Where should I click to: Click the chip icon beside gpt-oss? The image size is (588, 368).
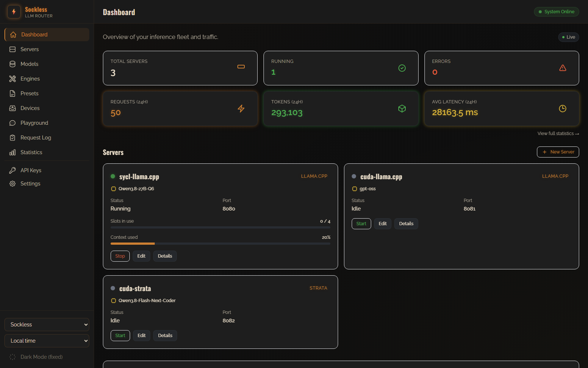(355, 189)
